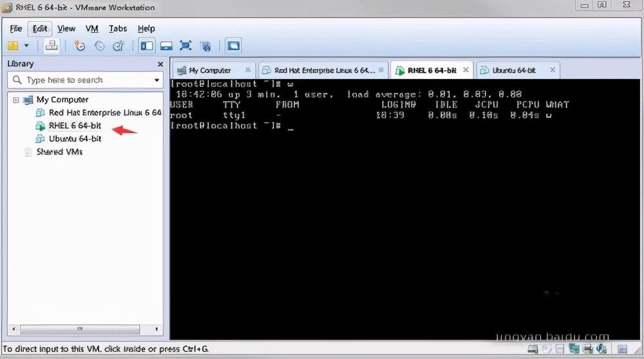The width and height of the screenshot is (644, 359).
Task: Toggle the show library sidebar toolbar icon
Action: click(147, 46)
